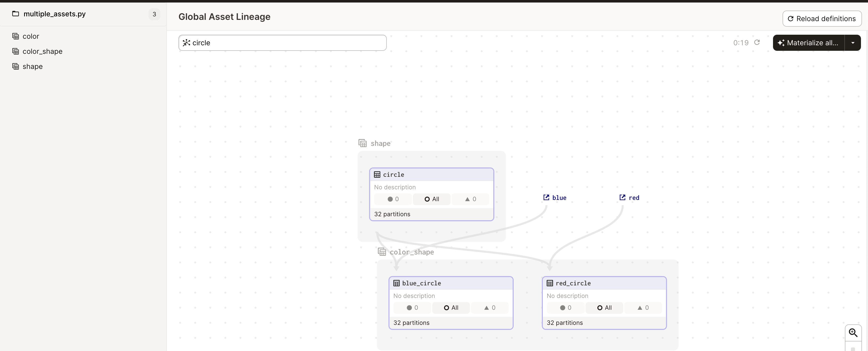Select the color group in sidebar

(x=31, y=36)
